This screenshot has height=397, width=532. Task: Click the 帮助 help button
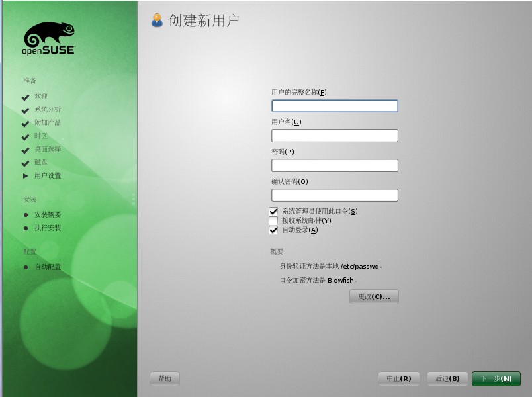coord(165,378)
